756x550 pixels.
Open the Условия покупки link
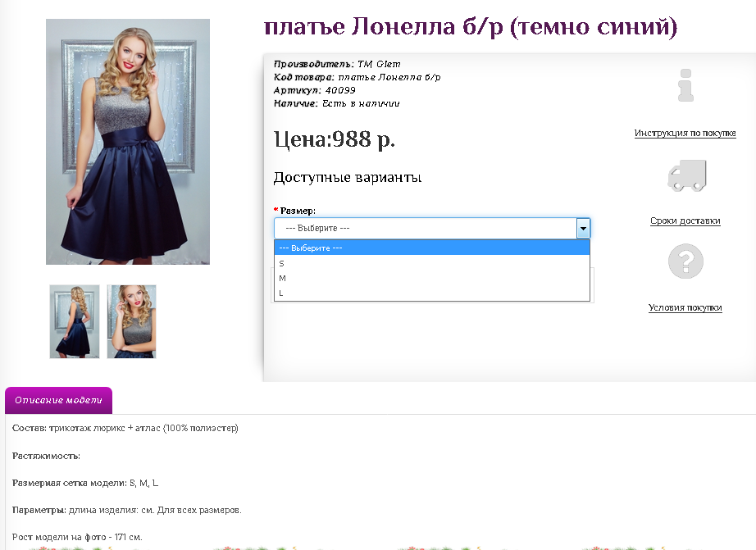tap(685, 307)
